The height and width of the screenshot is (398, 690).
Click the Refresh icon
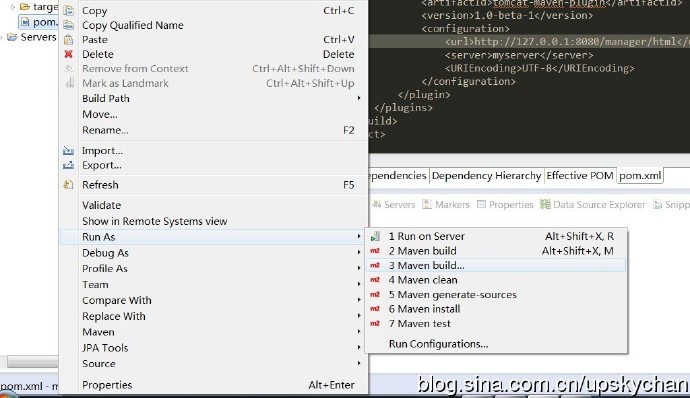[68, 185]
